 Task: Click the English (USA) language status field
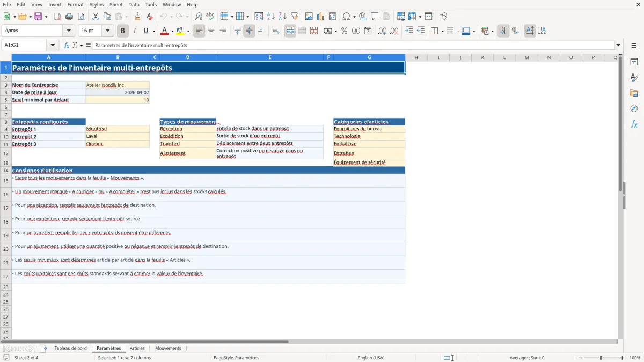pyautogui.click(x=371, y=358)
